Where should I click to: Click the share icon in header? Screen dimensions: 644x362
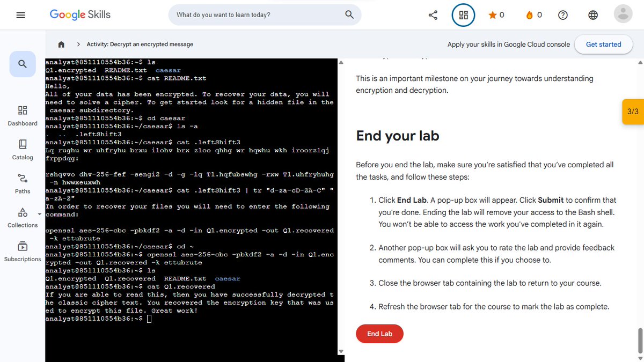(x=433, y=15)
